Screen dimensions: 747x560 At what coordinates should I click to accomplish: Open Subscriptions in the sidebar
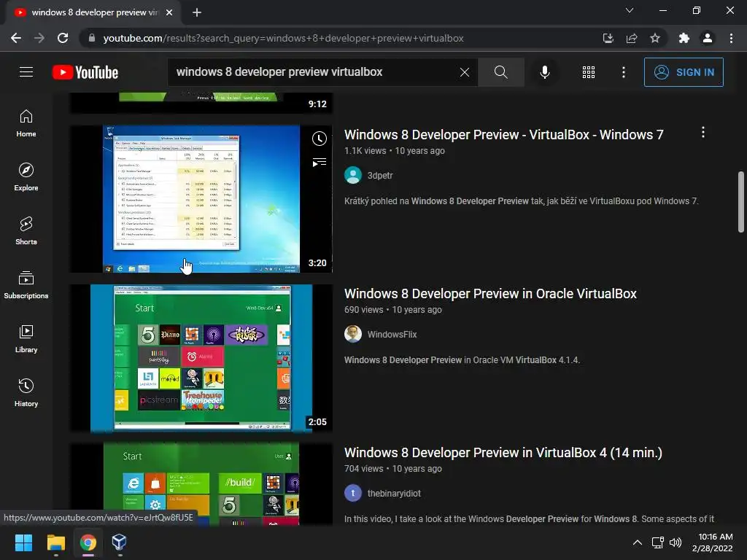coord(26,285)
